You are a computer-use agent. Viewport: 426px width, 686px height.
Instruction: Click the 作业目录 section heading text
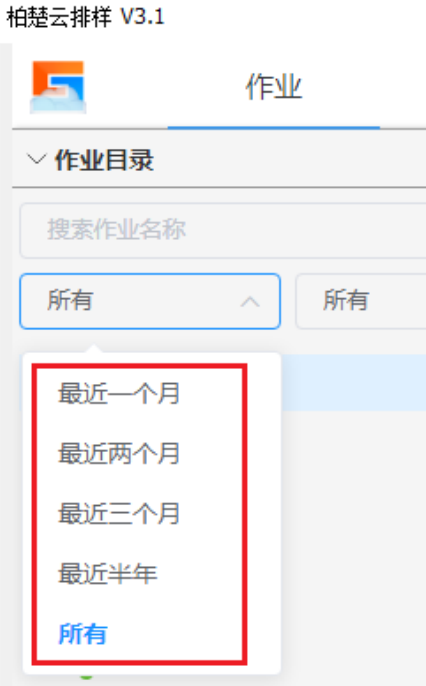pos(104,160)
